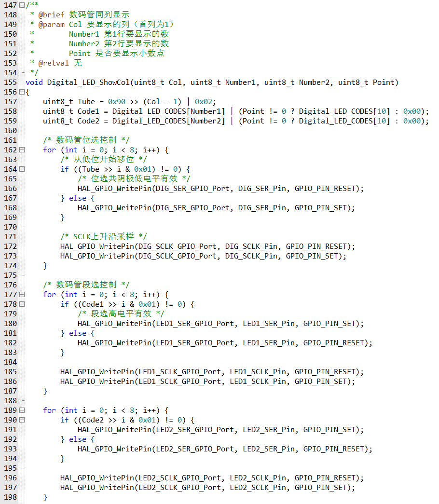Click GPIO_PIN_SET on line 168
Screen dimensions: 439x504
pyautogui.click(x=320, y=208)
